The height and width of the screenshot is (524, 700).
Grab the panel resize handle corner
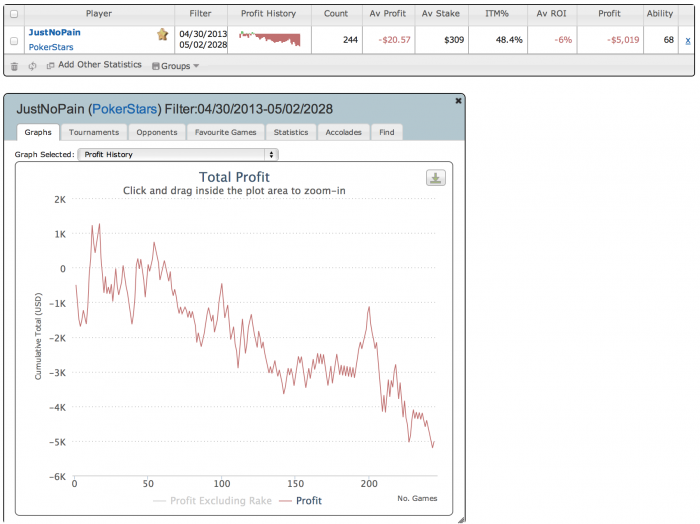461,520
